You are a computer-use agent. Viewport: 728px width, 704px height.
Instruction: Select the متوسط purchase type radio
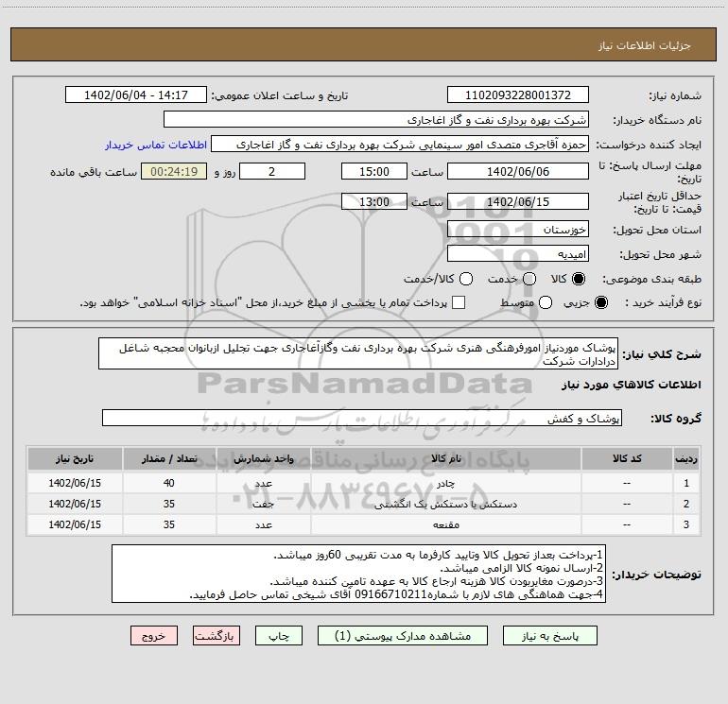[x=546, y=302]
